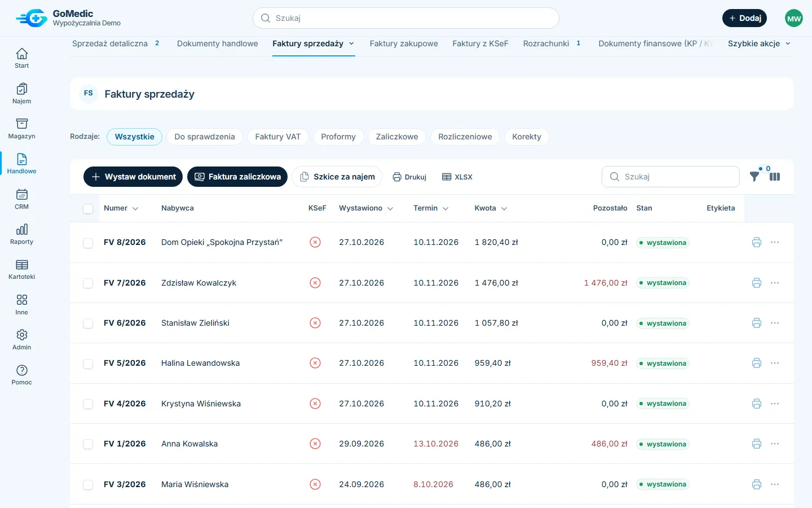Sort by the Termin column
Viewport: 812px width, 508px height.
(431, 208)
